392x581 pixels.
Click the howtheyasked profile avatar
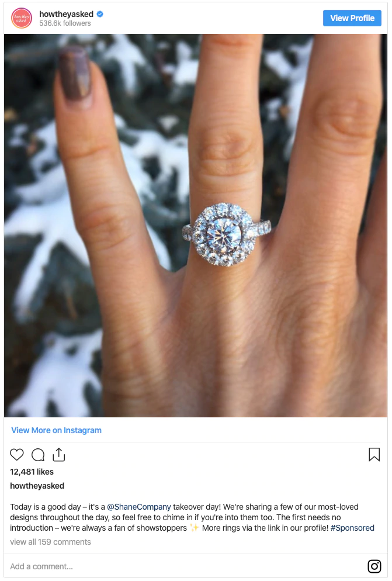(22, 18)
